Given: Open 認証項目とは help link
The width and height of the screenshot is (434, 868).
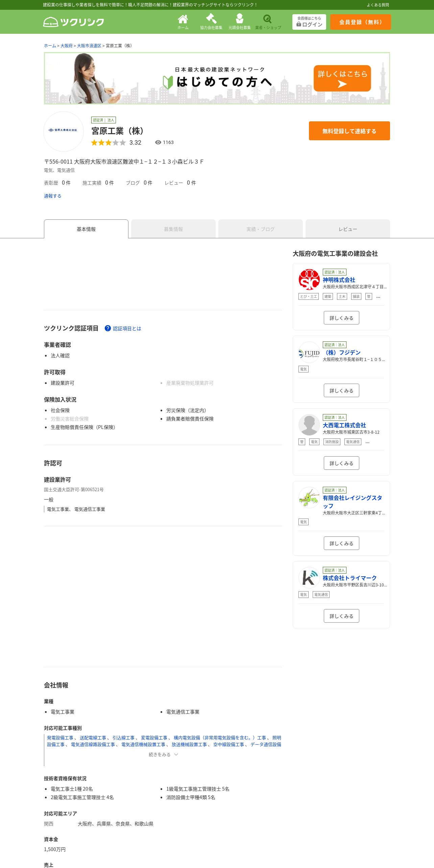Looking at the screenshot, I should tap(127, 329).
